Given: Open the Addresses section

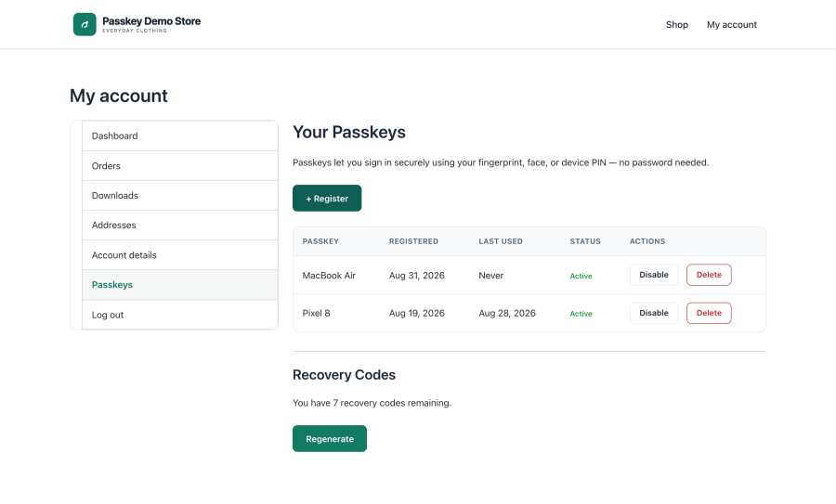Looking at the screenshot, I should tap(179, 226).
